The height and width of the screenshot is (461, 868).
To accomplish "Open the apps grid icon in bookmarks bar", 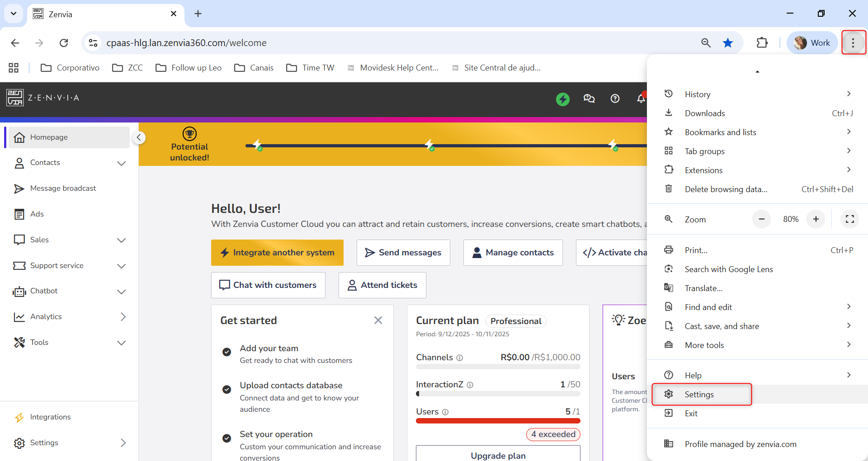I will (14, 68).
